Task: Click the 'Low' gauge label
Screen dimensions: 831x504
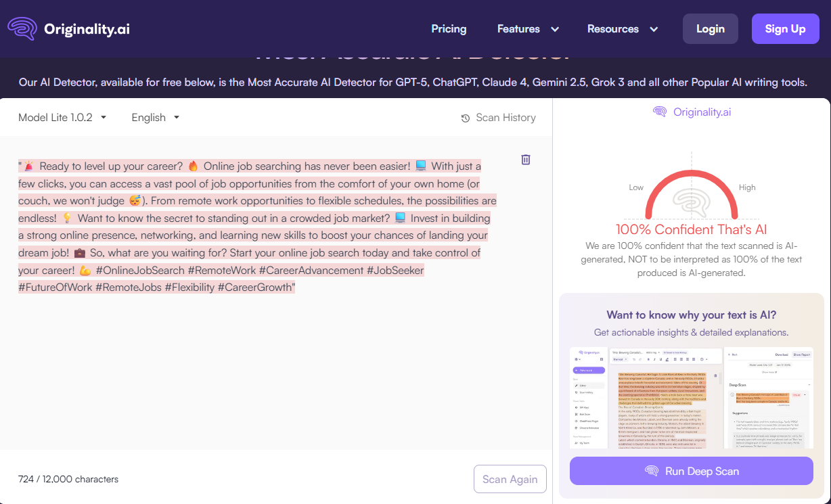Action: (636, 187)
